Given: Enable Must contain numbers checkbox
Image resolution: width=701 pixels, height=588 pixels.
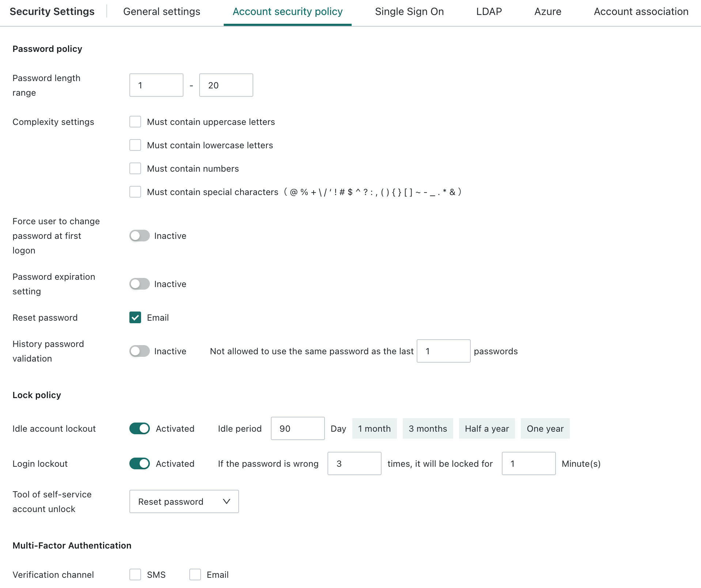Looking at the screenshot, I should 135,168.
